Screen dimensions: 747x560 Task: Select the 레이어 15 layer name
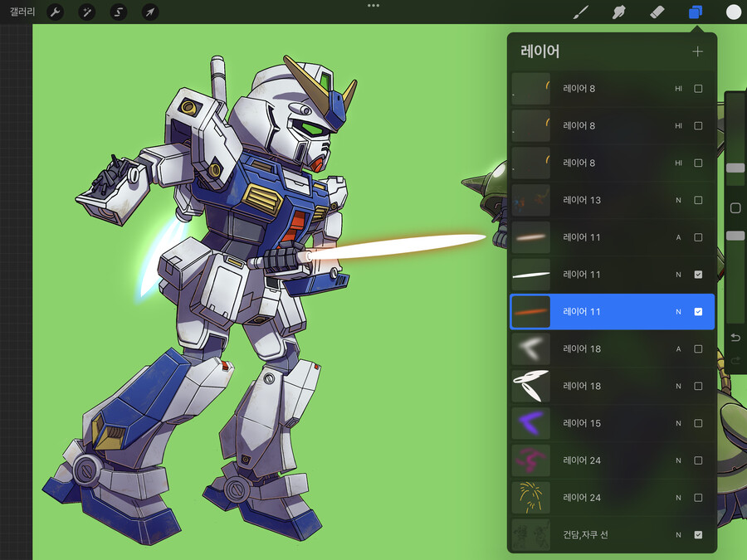point(582,423)
